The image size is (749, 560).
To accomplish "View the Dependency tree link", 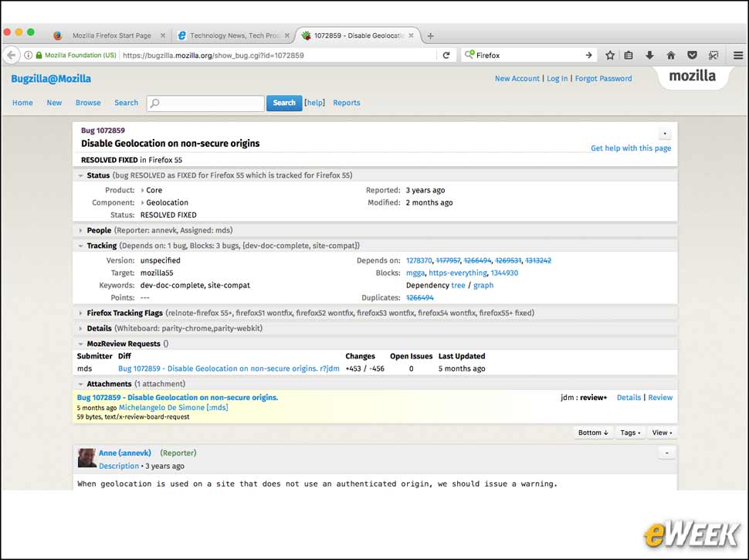I will click(x=458, y=285).
